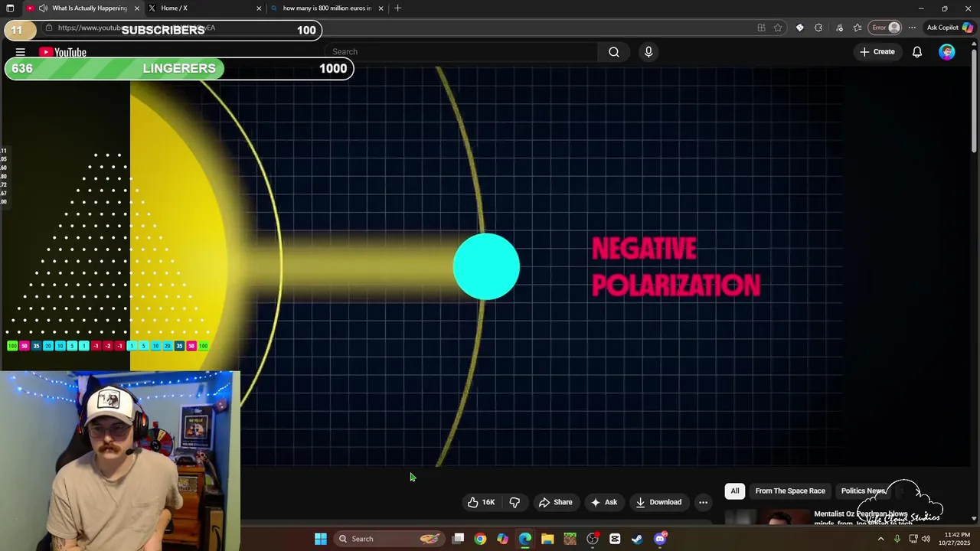This screenshot has width=980, height=551.
Task: Open File Explorer from the taskbar
Action: (x=547, y=539)
